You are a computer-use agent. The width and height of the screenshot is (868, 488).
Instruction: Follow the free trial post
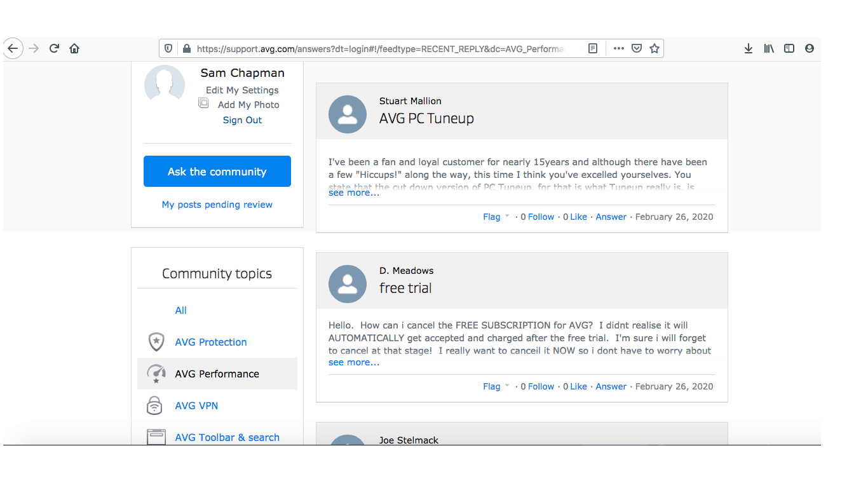click(x=541, y=386)
